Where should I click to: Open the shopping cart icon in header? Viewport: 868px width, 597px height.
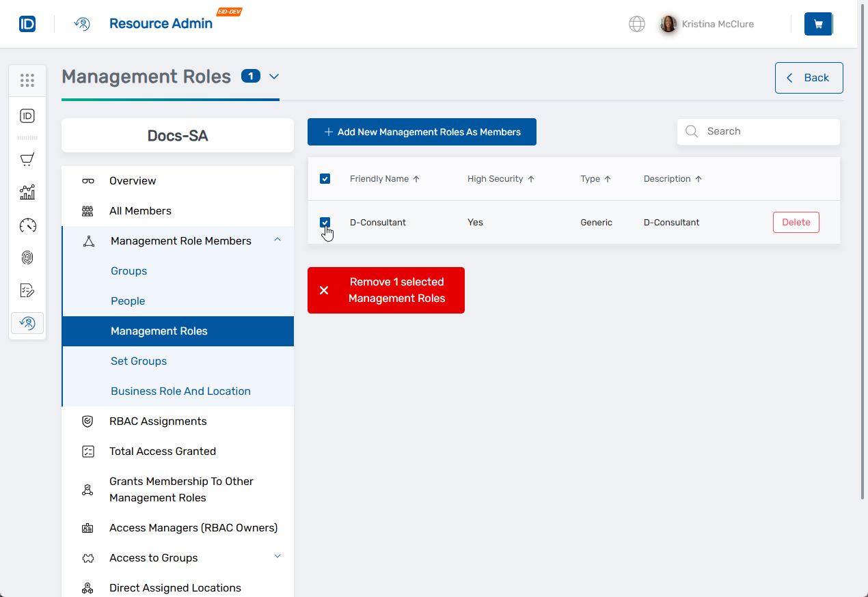818,24
